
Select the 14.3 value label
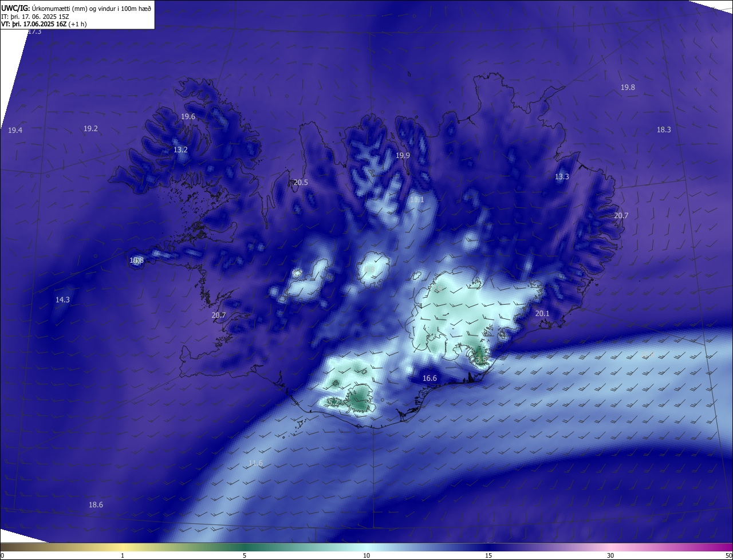pyautogui.click(x=62, y=300)
